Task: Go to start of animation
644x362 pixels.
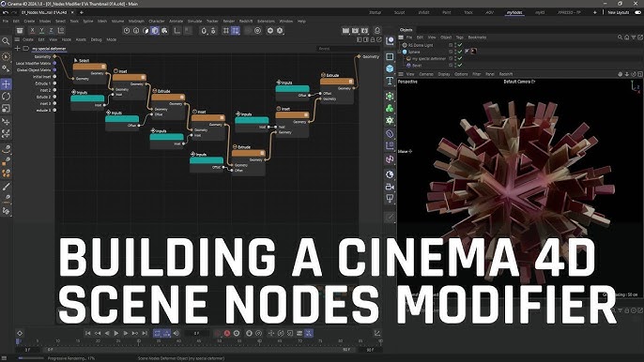Action: click(x=88, y=333)
